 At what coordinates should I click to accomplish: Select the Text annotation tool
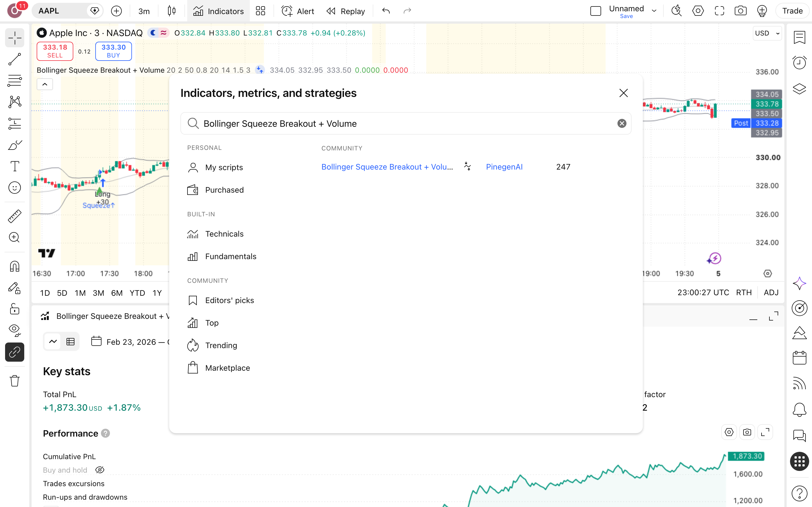click(14, 166)
